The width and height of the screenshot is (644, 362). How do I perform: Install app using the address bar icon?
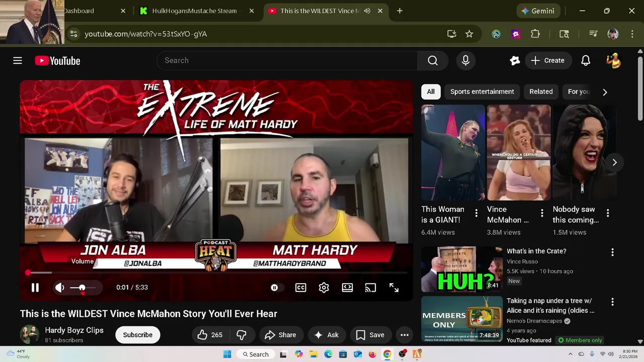coord(452,34)
